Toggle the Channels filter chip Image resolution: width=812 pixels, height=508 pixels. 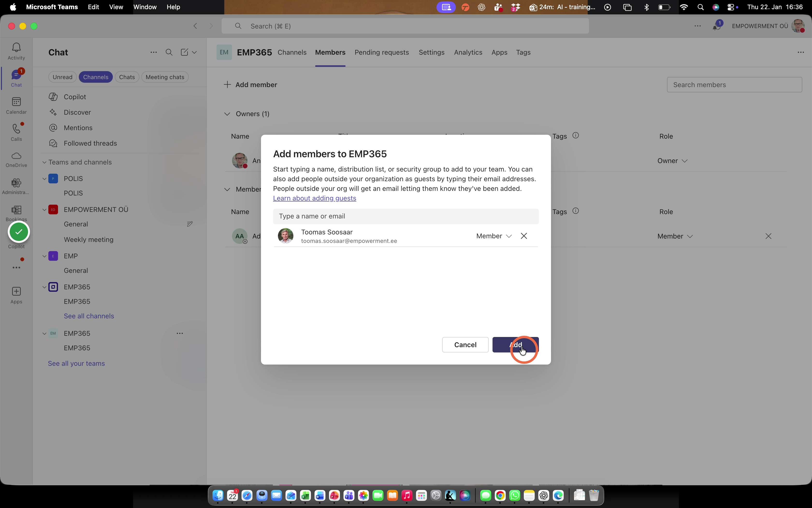[x=96, y=77]
